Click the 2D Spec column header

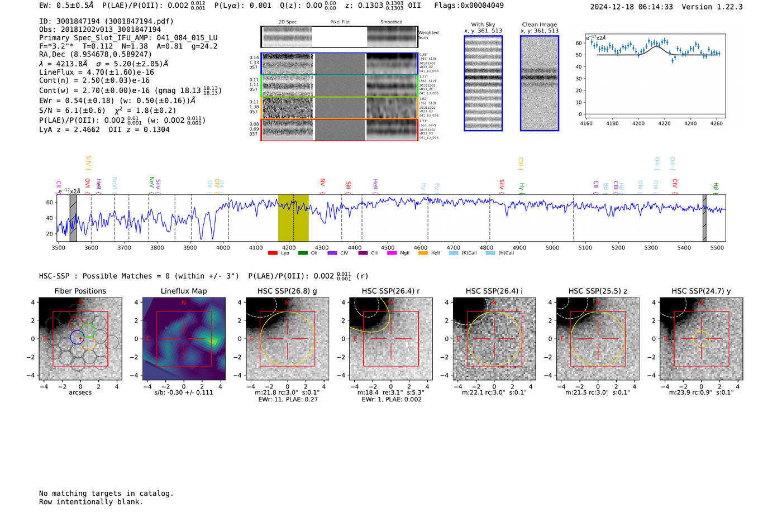pyautogui.click(x=288, y=22)
